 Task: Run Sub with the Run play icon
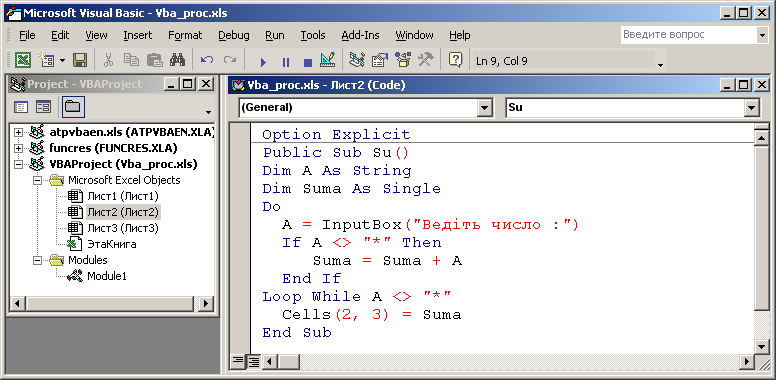pyautogui.click(x=263, y=61)
